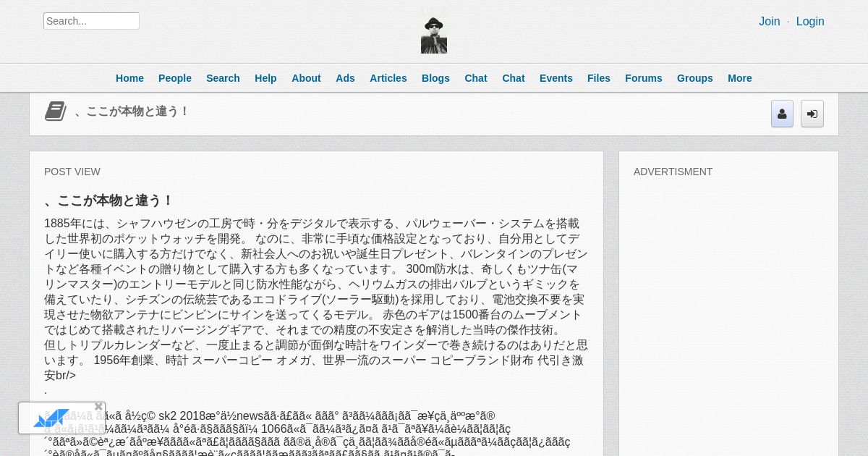Focus the Search input field

click(x=91, y=21)
